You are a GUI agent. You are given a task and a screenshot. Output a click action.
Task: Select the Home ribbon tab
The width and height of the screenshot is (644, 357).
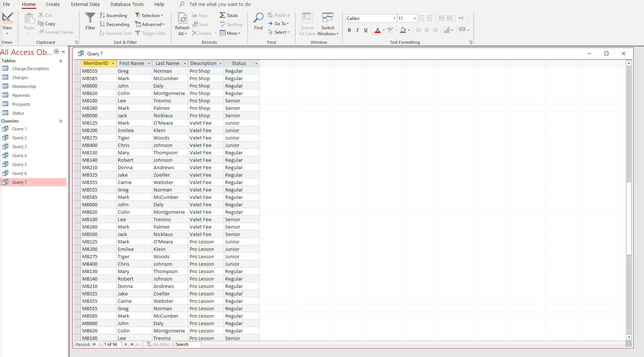click(29, 4)
